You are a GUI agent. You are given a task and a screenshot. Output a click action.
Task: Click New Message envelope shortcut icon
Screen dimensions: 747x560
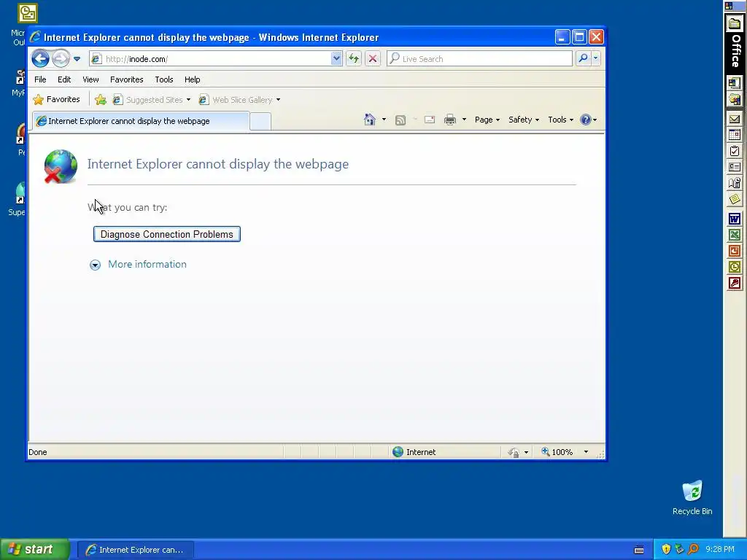(734, 119)
